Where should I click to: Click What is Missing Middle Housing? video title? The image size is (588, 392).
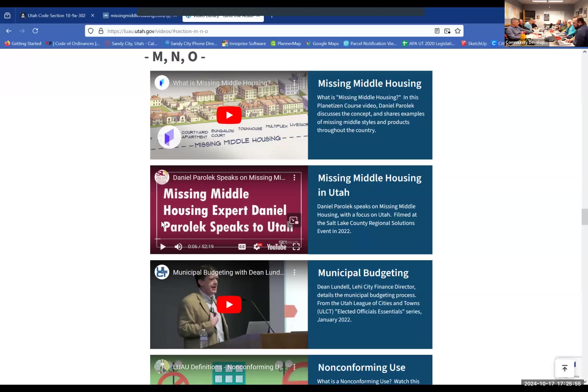[222, 83]
